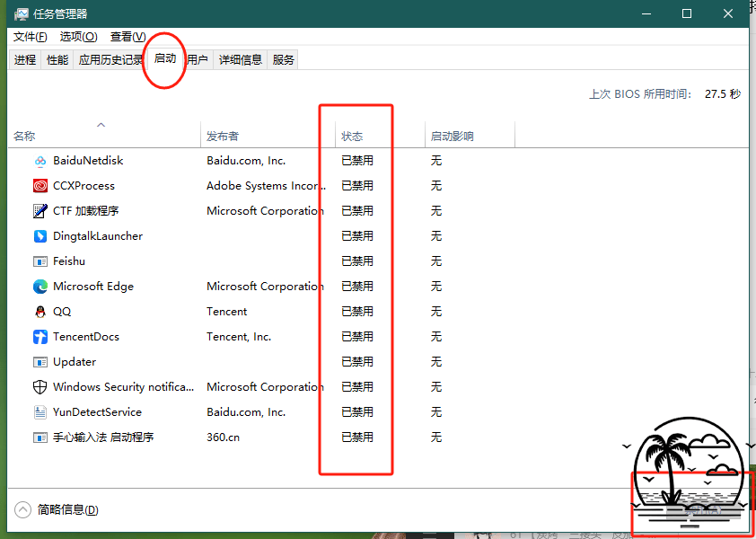Click the CTF 加载程序 pen icon
756x539 pixels.
click(x=40, y=211)
